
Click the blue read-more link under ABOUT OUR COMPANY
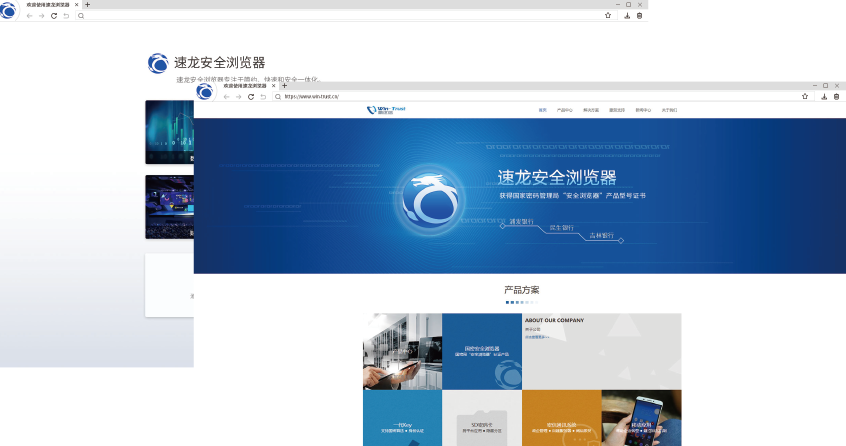(x=537, y=337)
